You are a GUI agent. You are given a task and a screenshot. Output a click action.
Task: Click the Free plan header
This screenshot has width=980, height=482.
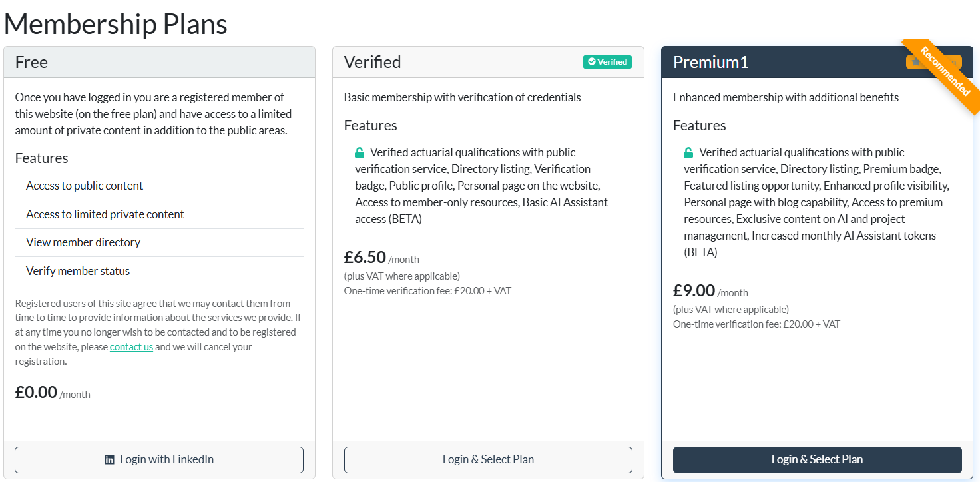(x=159, y=62)
